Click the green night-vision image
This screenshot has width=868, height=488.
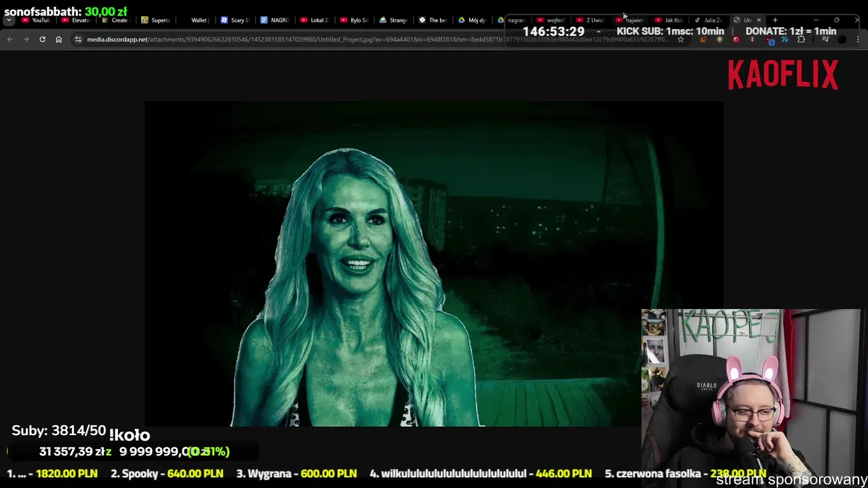coord(433,264)
